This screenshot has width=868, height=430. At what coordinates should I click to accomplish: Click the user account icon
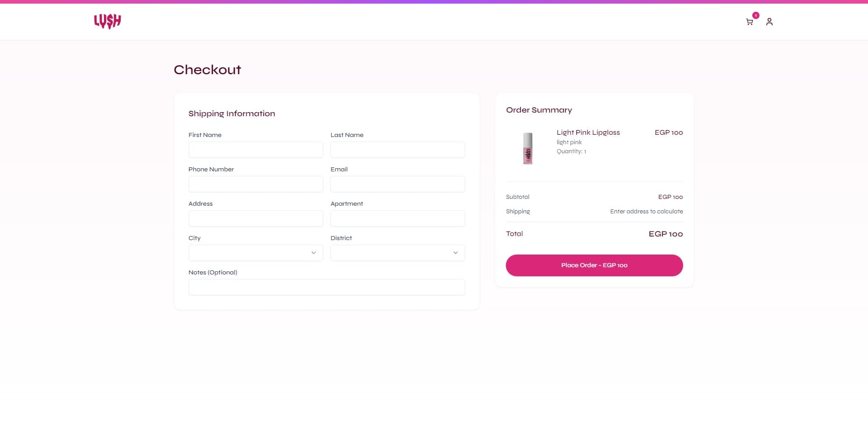769,22
